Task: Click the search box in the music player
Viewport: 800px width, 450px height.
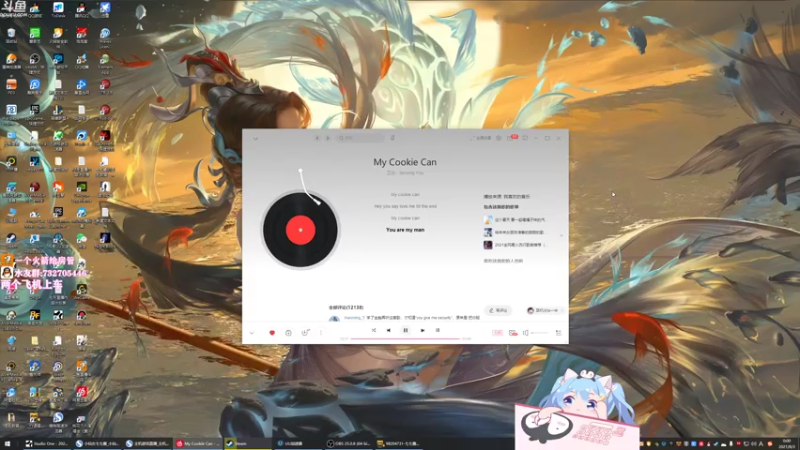Action: (x=361, y=138)
